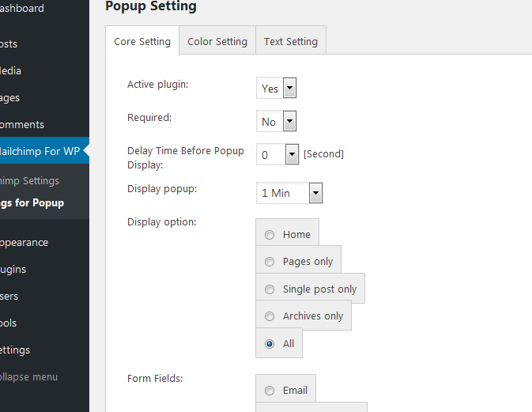Switch to the Core Setting tab
The width and height of the screenshot is (532, 412).
(x=142, y=40)
